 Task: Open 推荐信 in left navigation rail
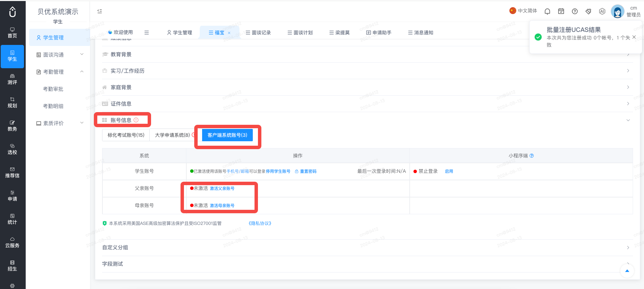[x=12, y=173]
